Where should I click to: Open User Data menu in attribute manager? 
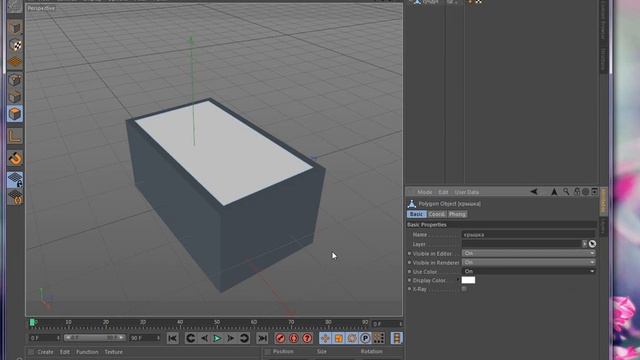[467, 192]
